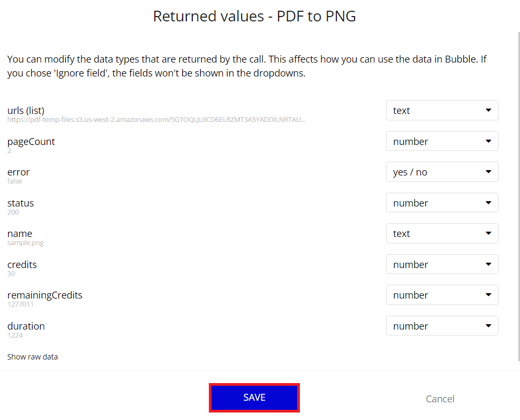Screen dimensions: 520x420
Task: Click the "Returned values - PDF to PNG" title
Action: click(254, 16)
